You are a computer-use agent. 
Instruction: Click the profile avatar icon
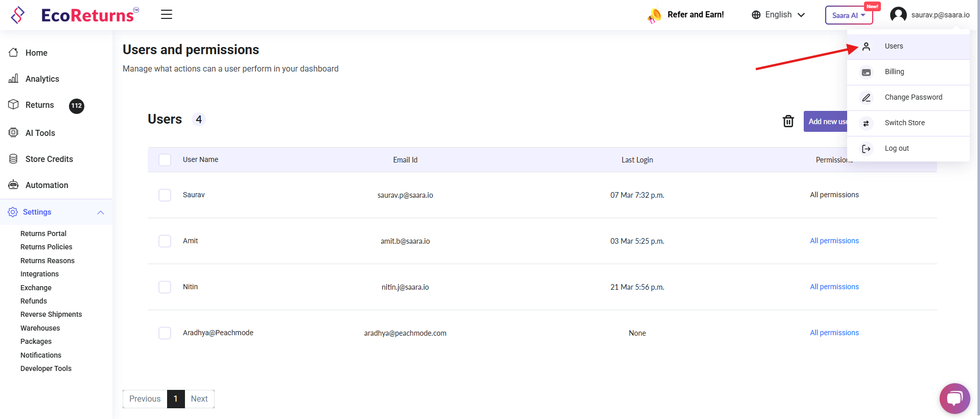tap(898, 15)
